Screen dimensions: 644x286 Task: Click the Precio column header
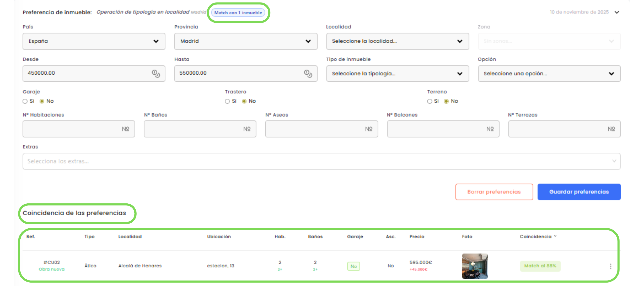coord(416,237)
